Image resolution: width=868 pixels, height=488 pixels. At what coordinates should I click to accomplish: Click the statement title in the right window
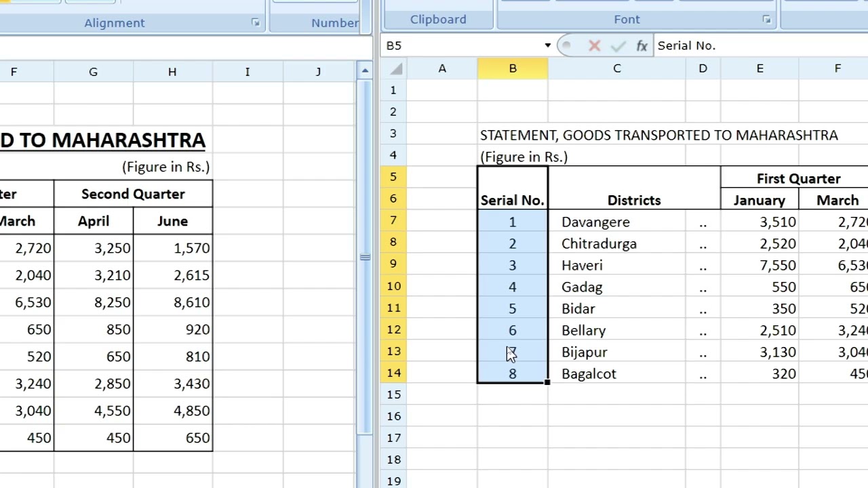659,135
